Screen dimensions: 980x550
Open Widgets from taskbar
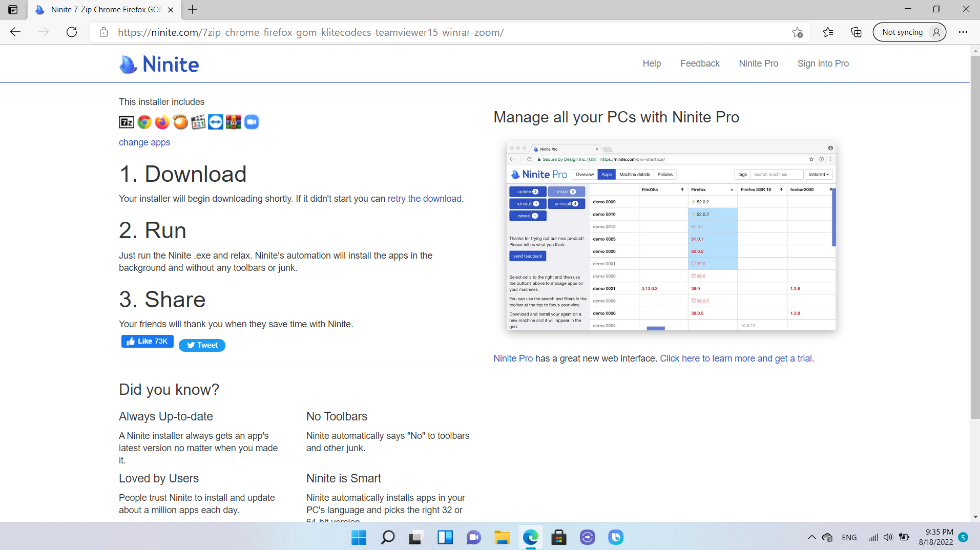(x=445, y=537)
